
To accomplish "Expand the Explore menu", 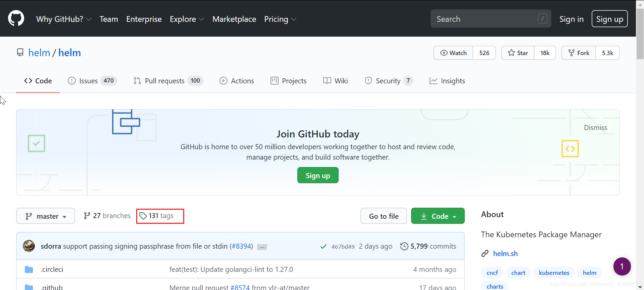I will pyautogui.click(x=187, y=19).
